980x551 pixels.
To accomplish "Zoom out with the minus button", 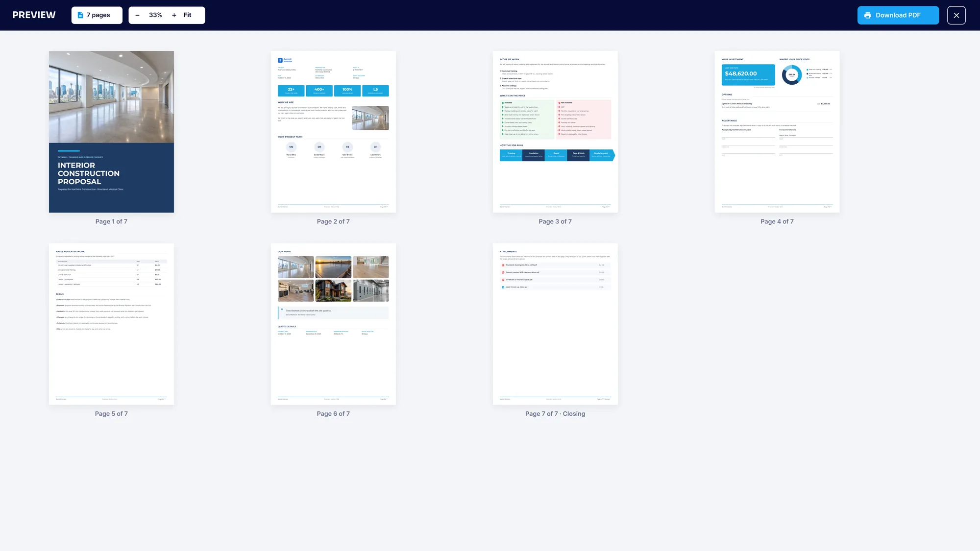I will pyautogui.click(x=137, y=15).
